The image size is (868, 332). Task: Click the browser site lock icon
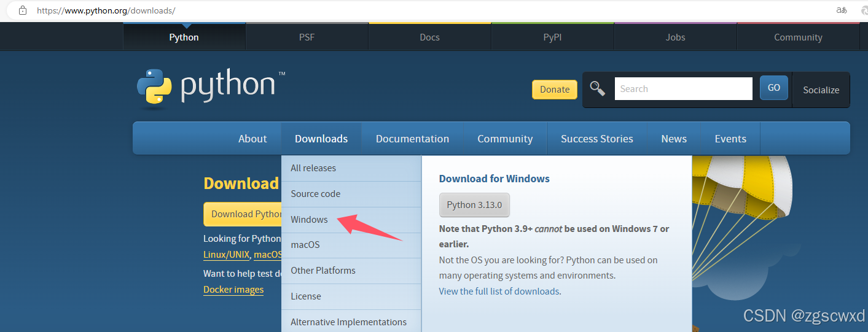23,10
